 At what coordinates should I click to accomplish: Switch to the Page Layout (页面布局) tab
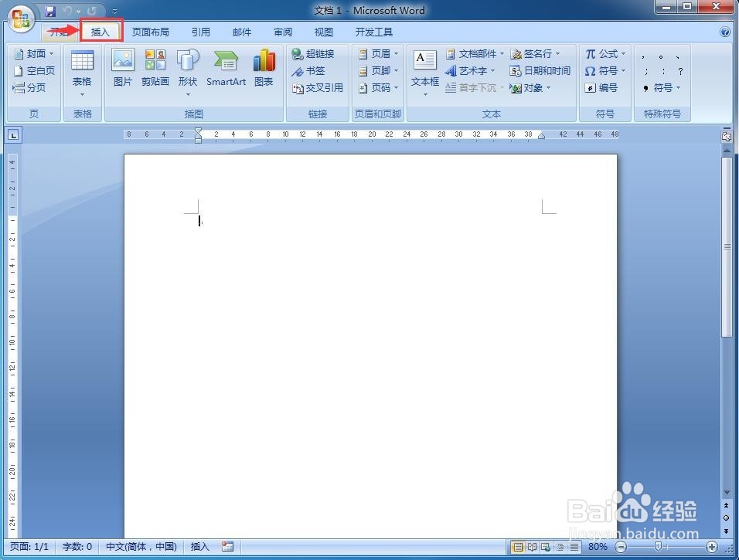coord(150,32)
